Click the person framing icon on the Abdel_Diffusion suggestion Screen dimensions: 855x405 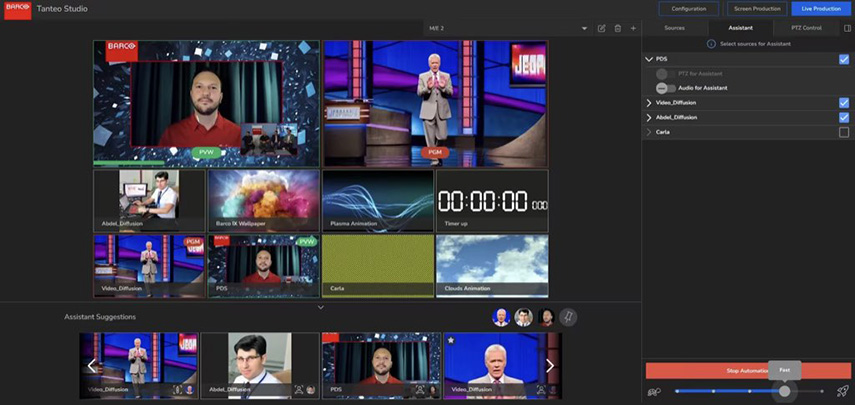point(298,389)
